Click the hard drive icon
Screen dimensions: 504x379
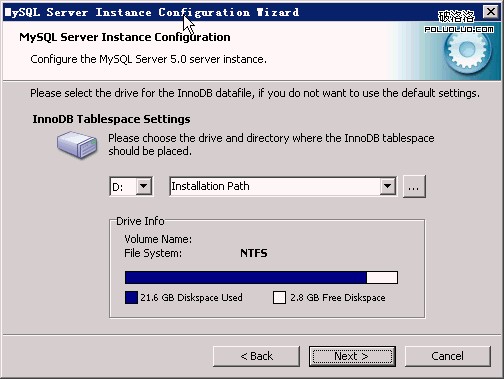tap(77, 144)
